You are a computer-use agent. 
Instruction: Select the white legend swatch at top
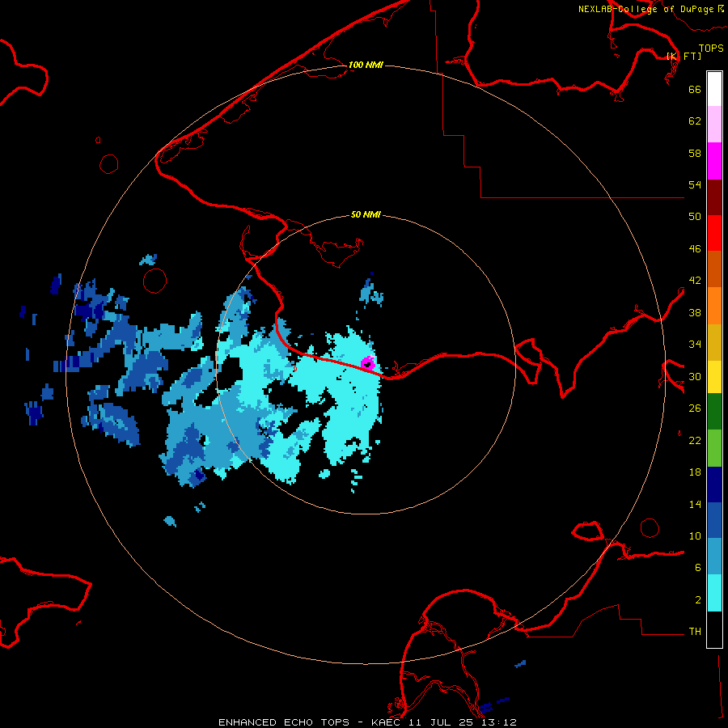pyautogui.click(x=714, y=89)
